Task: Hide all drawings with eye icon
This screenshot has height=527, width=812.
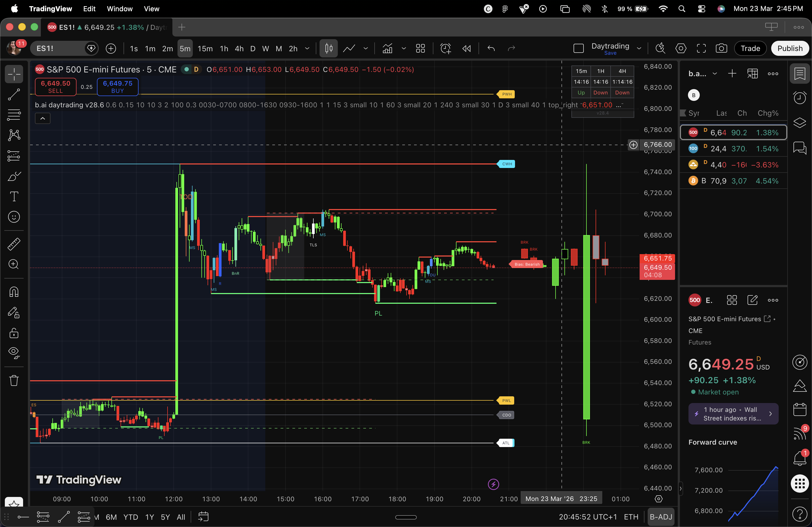Action: (x=14, y=353)
